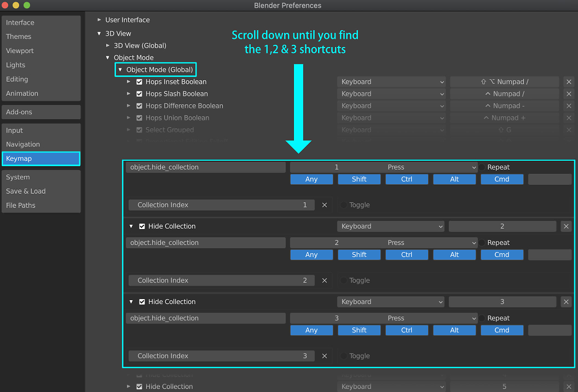Open the Add-ons preferences tab
578x392 pixels.
pyautogui.click(x=41, y=112)
